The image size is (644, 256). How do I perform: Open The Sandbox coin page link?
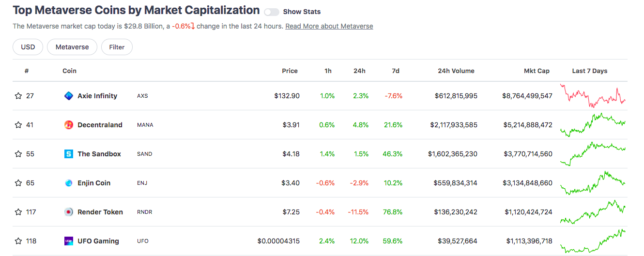[99, 154]
